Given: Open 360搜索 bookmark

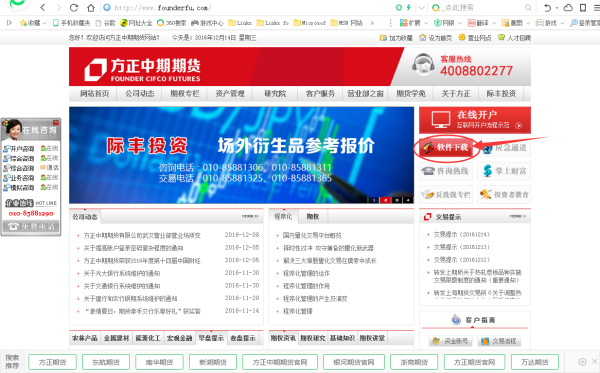Looking at the screenshot, I should click(x=172, y=23).
